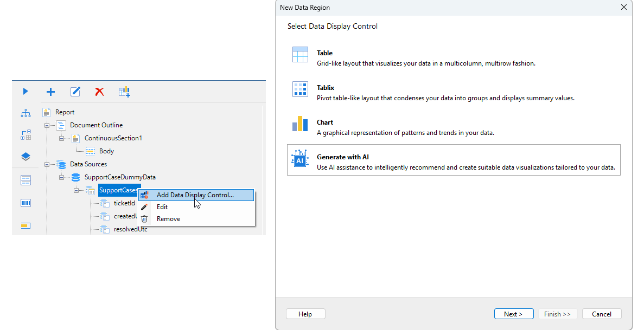Image resolution: width=644 pixels, height=330 pixels.
Task: Choose Remove from the context menu
Action: click(x=168, y=219)
